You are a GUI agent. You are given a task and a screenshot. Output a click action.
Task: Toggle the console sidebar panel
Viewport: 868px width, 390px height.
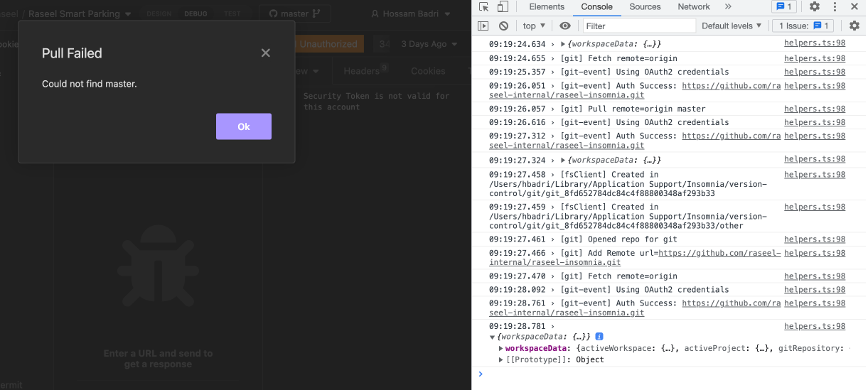pos(483,26)
